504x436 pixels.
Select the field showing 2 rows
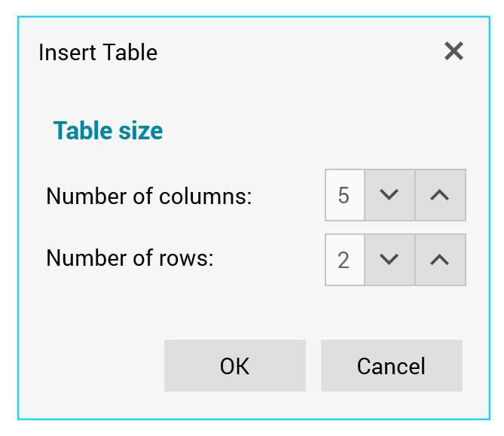pos(344,260)
